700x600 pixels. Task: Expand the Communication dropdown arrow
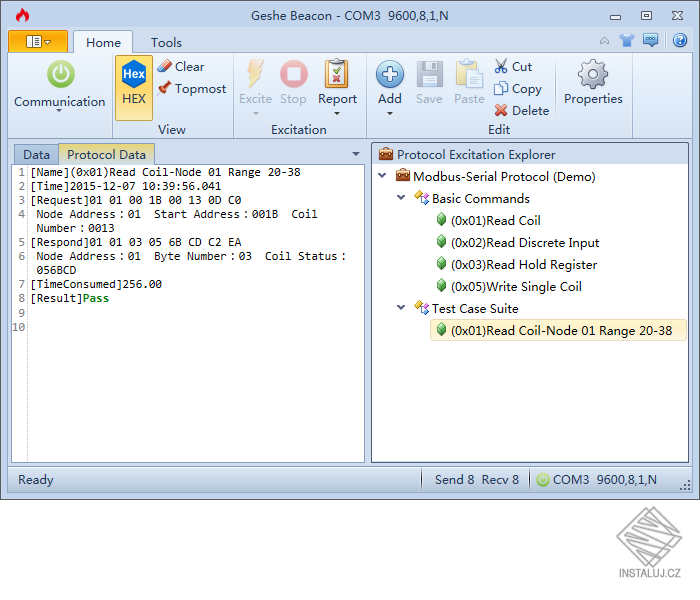tap(59, 111)
